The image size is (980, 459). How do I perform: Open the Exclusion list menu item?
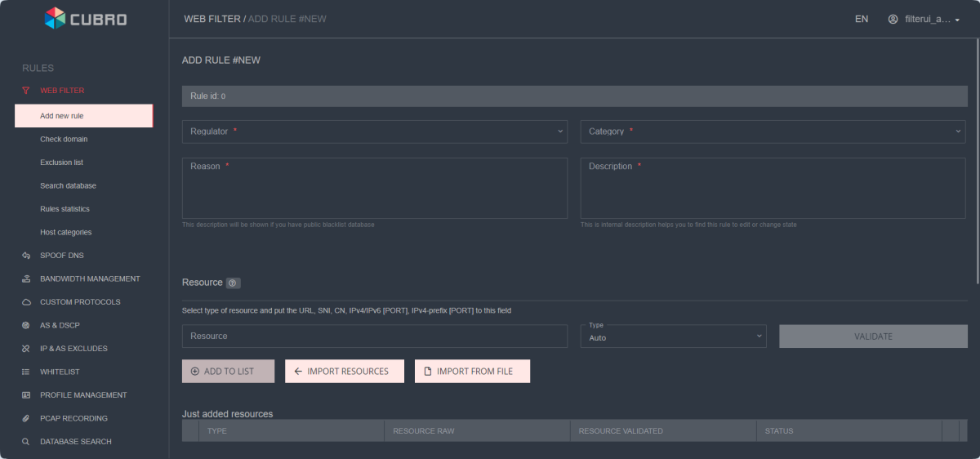click(x=61, y=163)
